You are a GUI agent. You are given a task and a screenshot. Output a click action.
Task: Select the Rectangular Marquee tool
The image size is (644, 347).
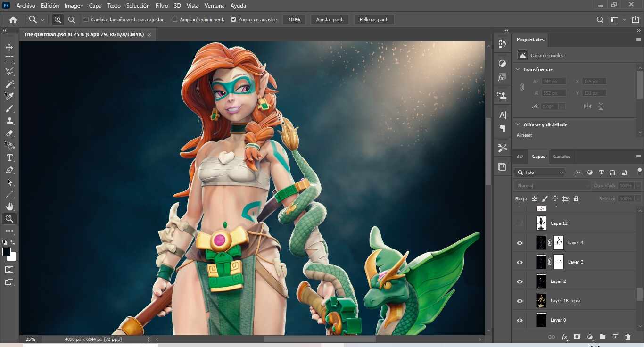[9, 59]
